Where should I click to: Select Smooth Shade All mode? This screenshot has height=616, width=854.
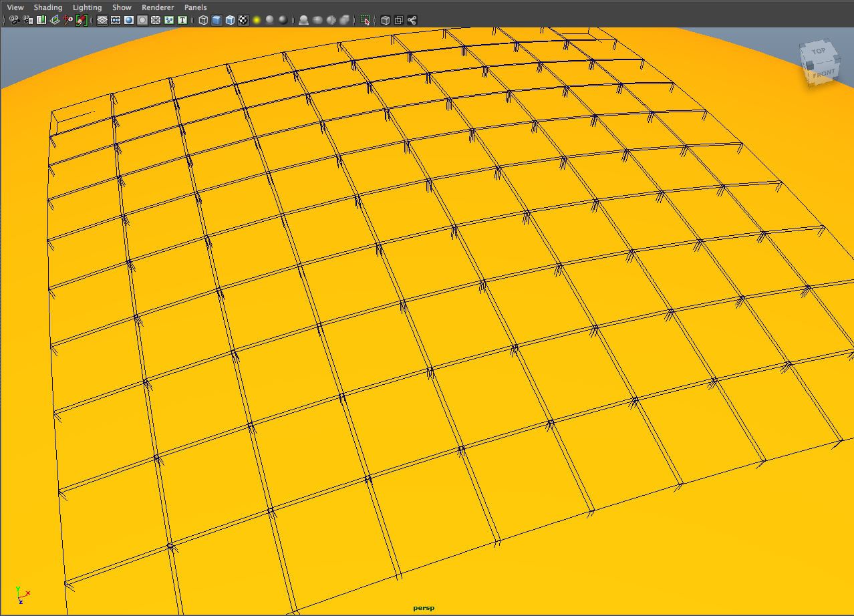pyautogui.click(x=217, y=20)
